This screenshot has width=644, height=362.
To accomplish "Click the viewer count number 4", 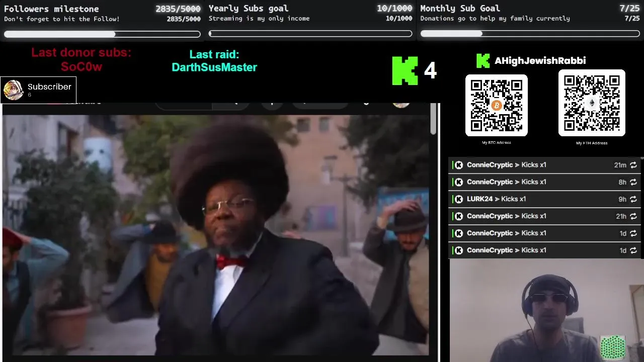I will tap(430, 71).
